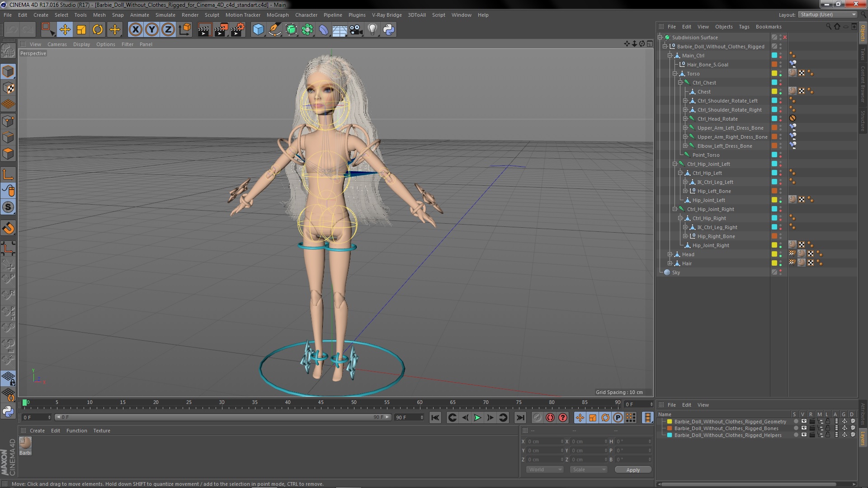
Task: Add a Cube primitive object
Action: click(x=258, y=30)
